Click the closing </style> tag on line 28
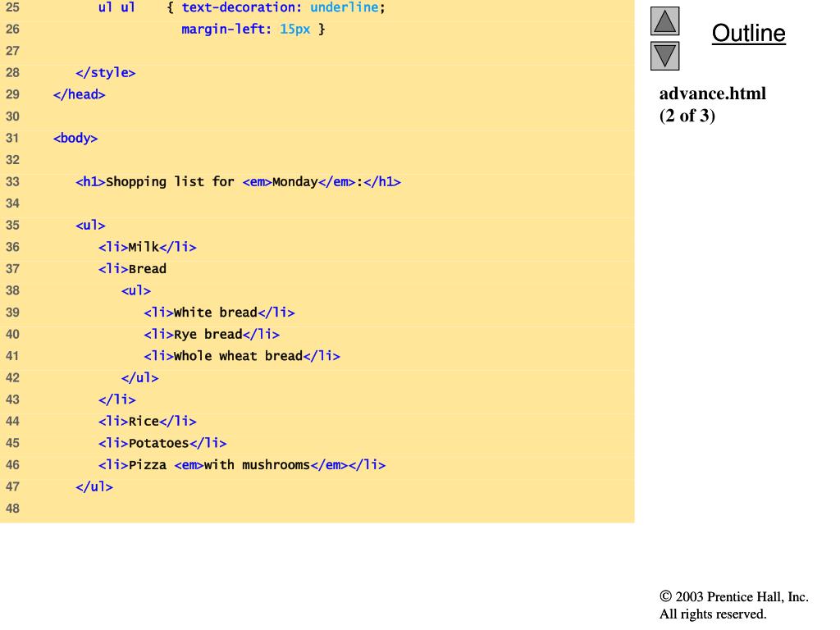Screen dimensions: 840x630 106,73
